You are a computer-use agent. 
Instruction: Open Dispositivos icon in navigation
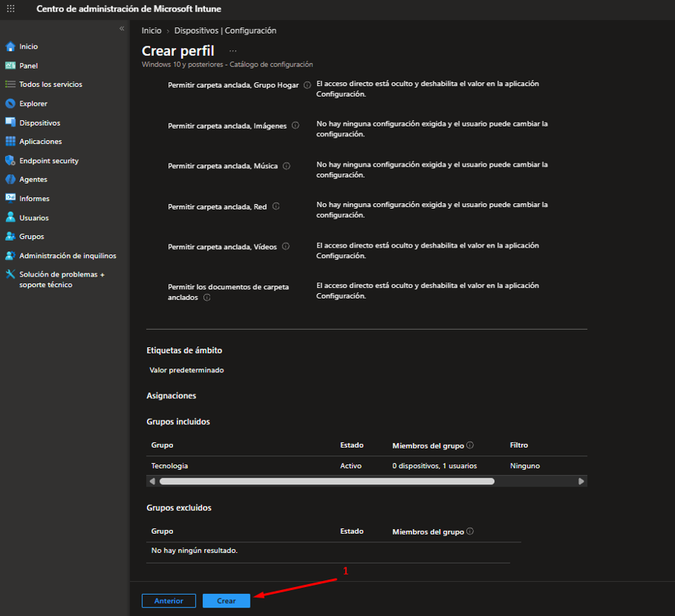(11, 122)
